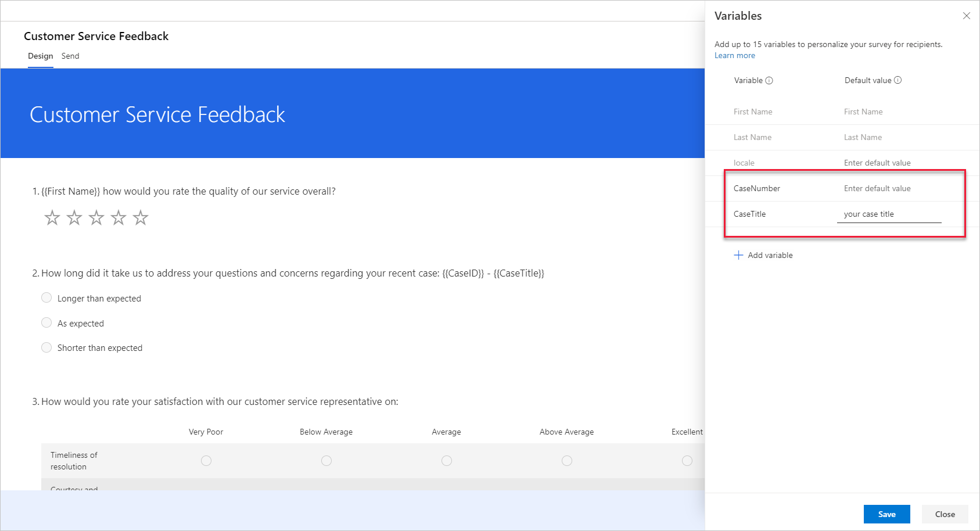Click the survey banner title Customer Service Feedback
Image resolution: width=980 pixels, height=531 pixels.
point(157,114)
